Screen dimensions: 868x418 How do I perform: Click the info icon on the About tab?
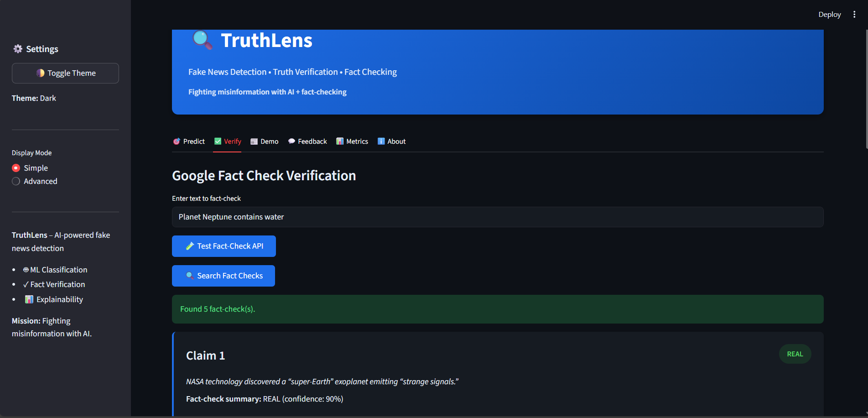tap(381, 141)
